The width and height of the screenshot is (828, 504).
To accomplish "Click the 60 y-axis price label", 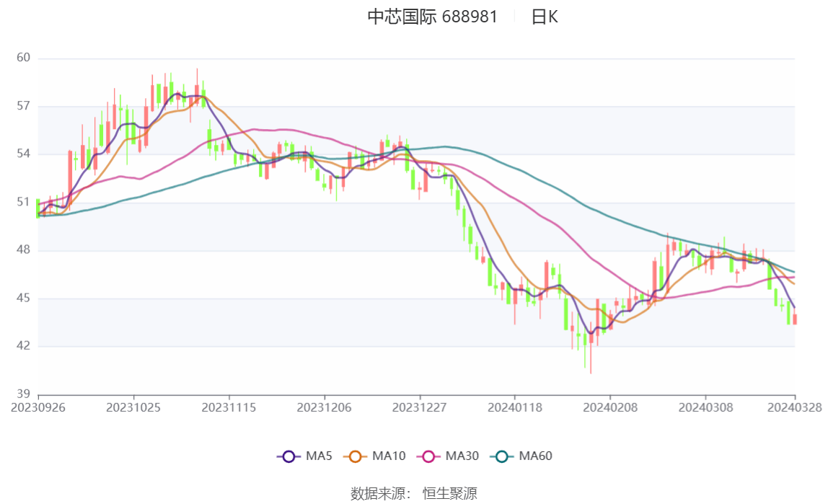I will [23, 58].
